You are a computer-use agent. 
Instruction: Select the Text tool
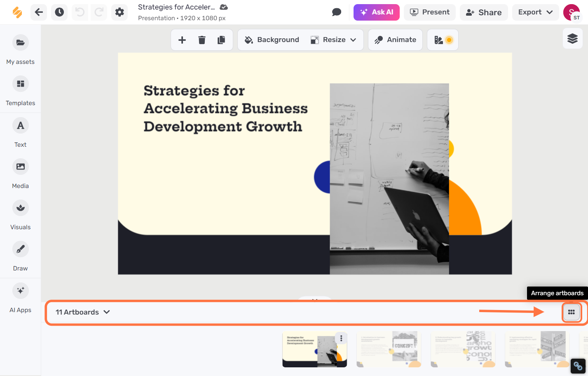coord(20,132)
